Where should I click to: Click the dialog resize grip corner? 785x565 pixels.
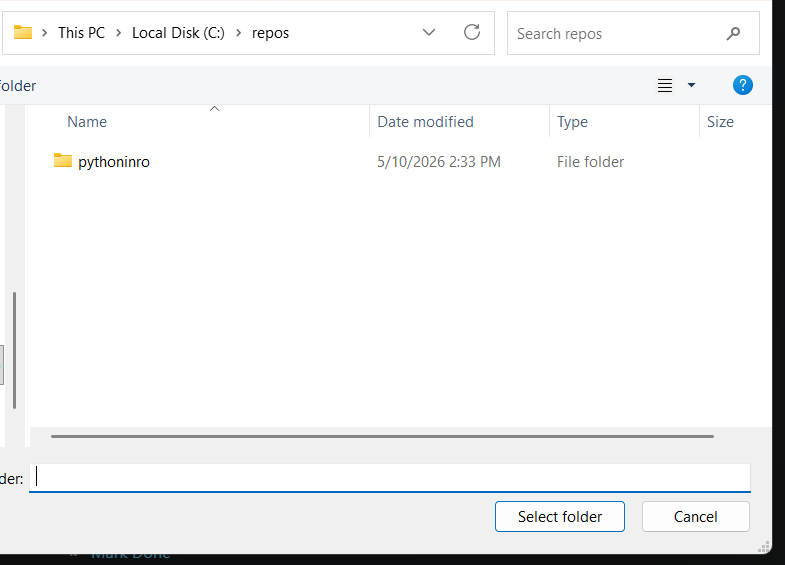[763, 547]
